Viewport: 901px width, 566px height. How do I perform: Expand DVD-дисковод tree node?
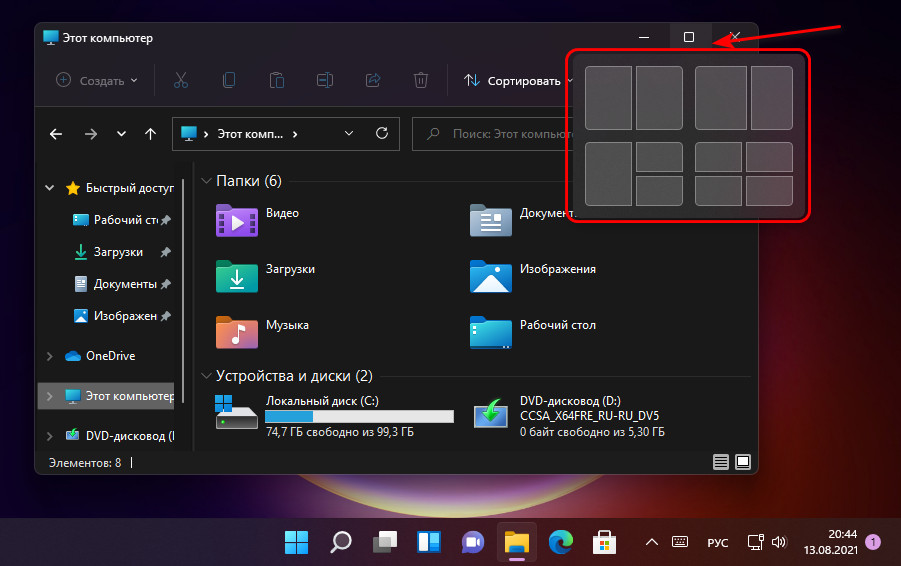[x=50, y=436]
